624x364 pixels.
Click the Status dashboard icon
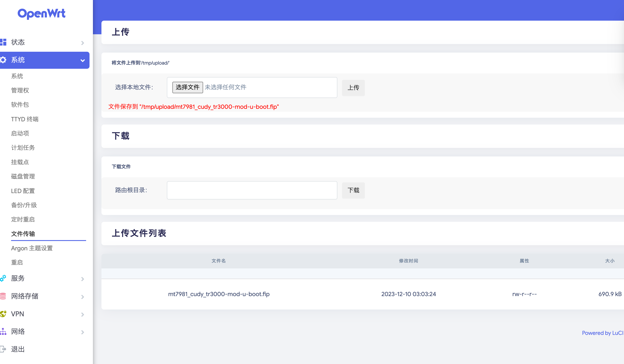pyautogui.click(x=3, y=42)
